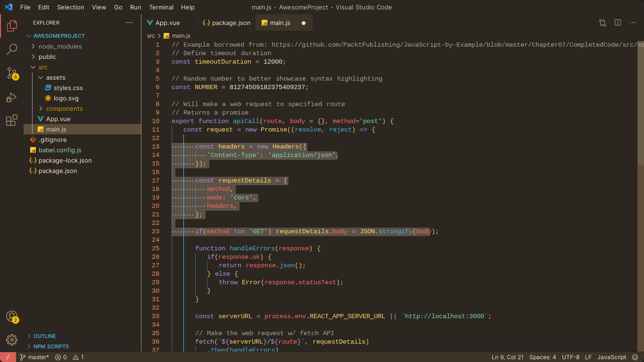Image resolution: width=644 pixels, height=362 pixels.
Task: Change file encoding via UTF-8
Action: coord(571,357)
